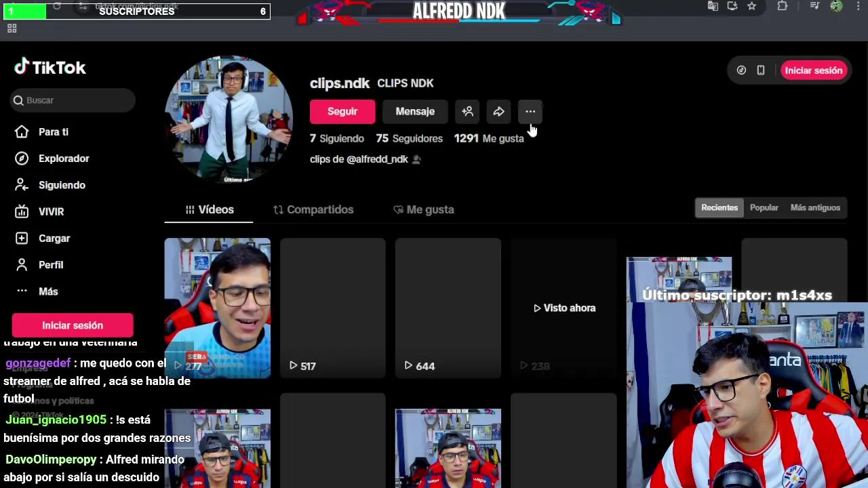The width and height of the screenshot is (868, 488).
Task: Click the CLIPS NDK display name
Action: click(405, 83)
